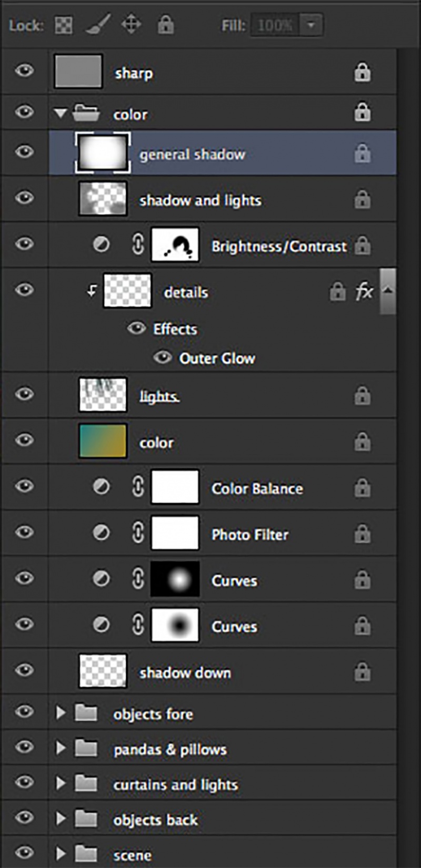Screen dimensions: 421x868
Task: Click the Color Balance adjustment layer icon
Action: 101,487
